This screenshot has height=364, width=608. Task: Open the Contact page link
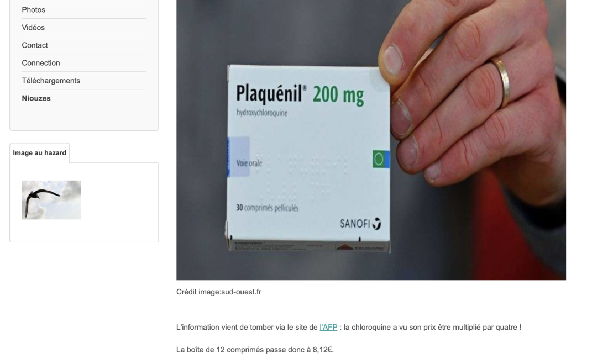34,45
